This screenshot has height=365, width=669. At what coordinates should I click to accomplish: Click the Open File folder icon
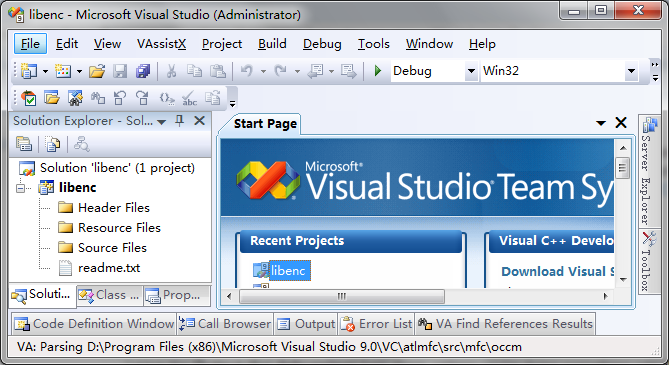click(97, 71)
